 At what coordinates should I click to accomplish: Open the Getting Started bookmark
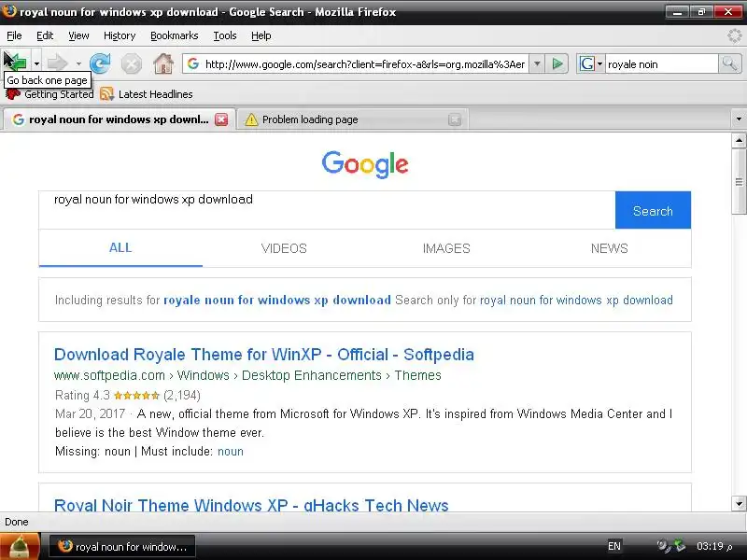[49, 94]
